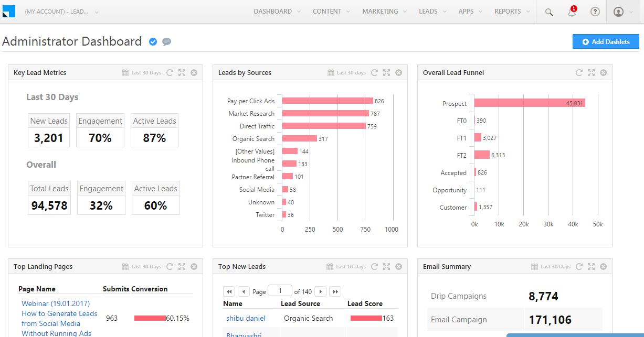Expand the user profile dropdown

pyautogui.click(x=624, y=12)
